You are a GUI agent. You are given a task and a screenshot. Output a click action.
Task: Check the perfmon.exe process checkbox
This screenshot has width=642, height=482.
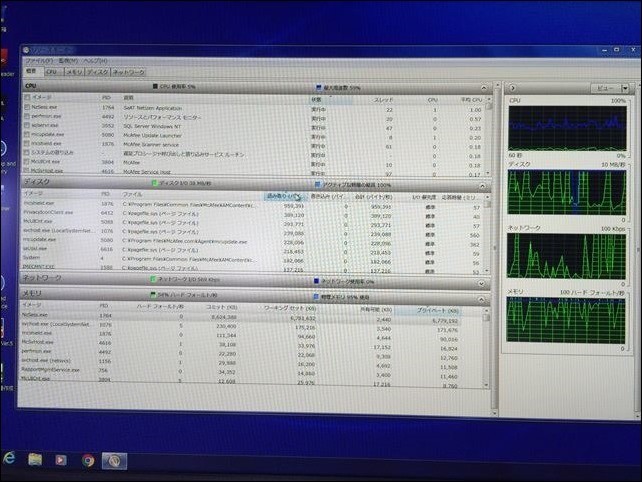coord(27,116)
